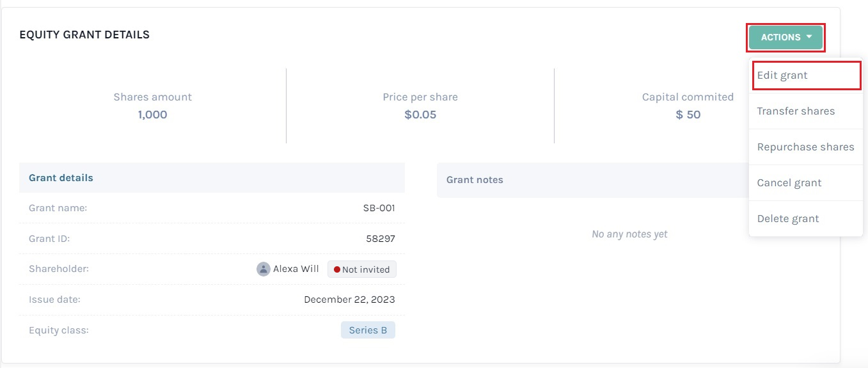Click the Shares amount 1,000 stat
This screenshot has height=368, width=868.
(x=152, y=106)
